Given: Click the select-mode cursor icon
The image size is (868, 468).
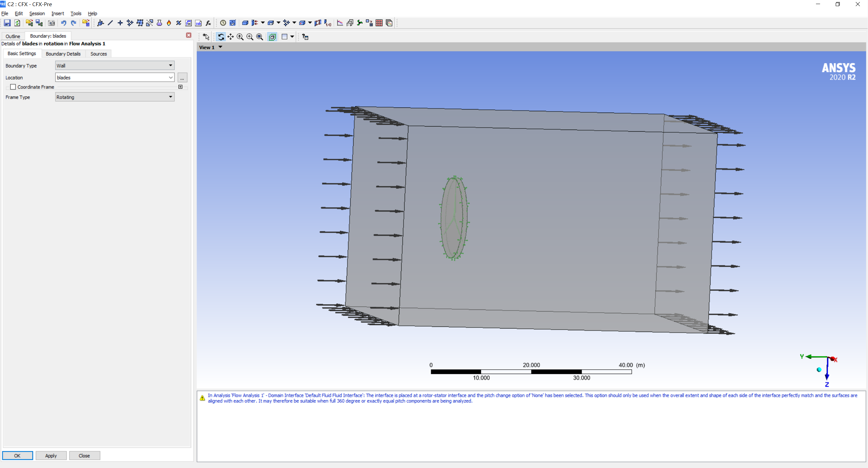Looking at the screenshot, I should (206, 37).
